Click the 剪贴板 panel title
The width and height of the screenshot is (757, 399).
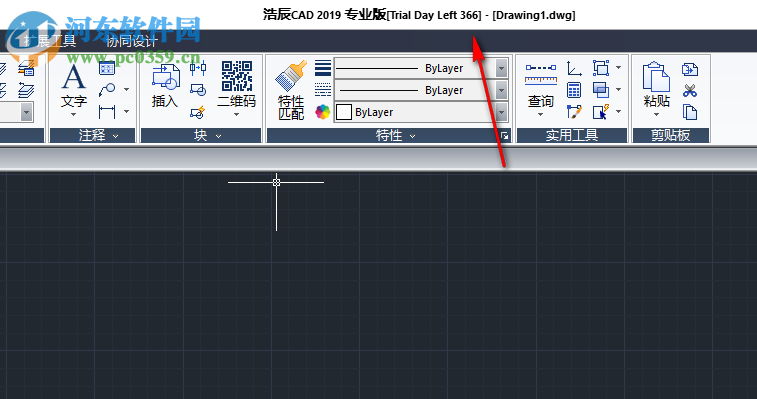click(671, 135)
